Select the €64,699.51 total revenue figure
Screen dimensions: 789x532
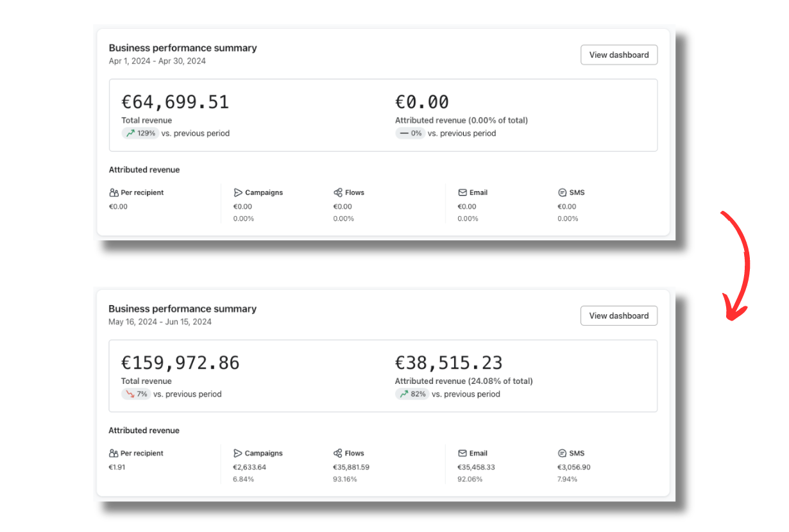coord(175,102)
